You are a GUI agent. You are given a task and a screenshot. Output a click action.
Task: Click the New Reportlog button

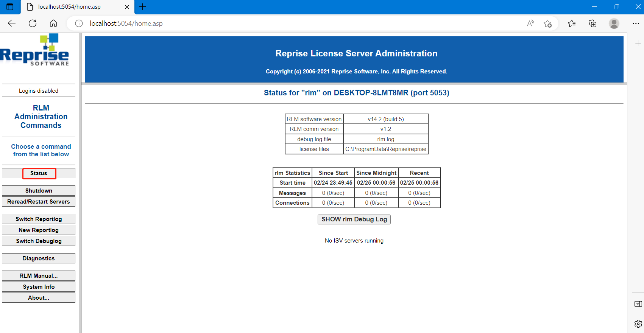point(39,230)
